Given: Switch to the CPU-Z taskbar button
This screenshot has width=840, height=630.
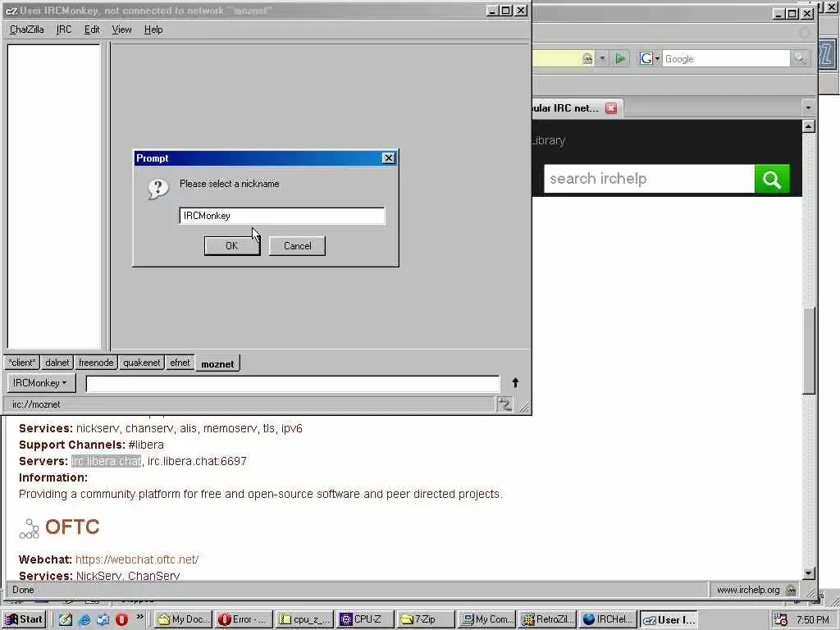Looking at the screenshot, I should coord(365,619).
